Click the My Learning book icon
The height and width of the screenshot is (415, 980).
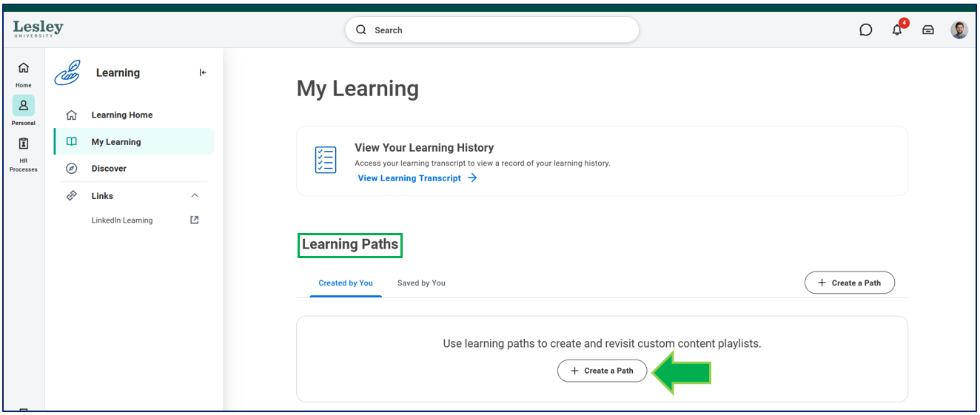pos(72,141)
